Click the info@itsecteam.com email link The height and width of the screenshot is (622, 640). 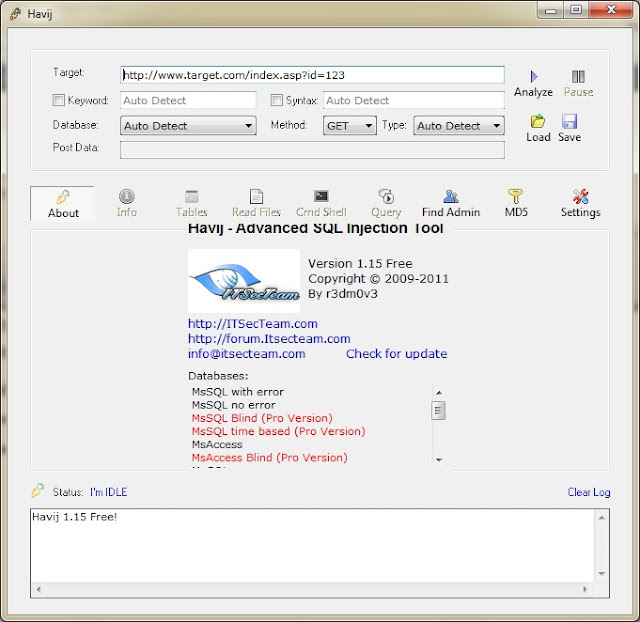[247, 354]
